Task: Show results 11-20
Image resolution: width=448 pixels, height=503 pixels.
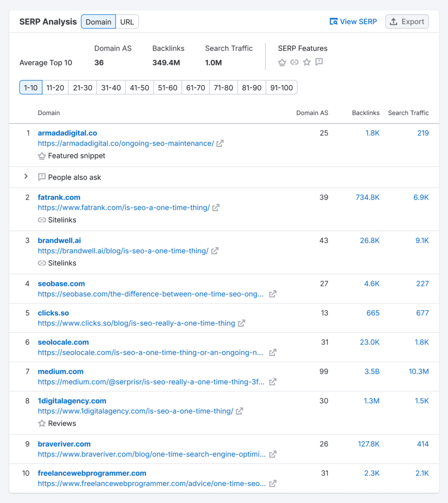Action: [55, 88]
